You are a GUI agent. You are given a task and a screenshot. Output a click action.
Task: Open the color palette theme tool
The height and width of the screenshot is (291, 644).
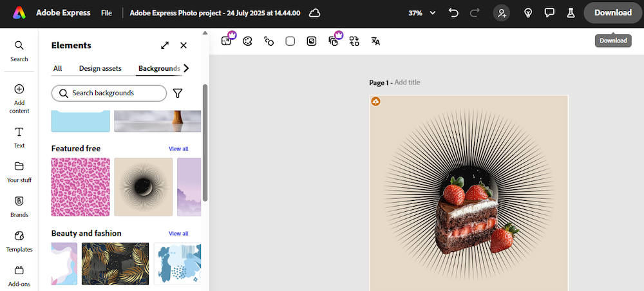(247, 41)
